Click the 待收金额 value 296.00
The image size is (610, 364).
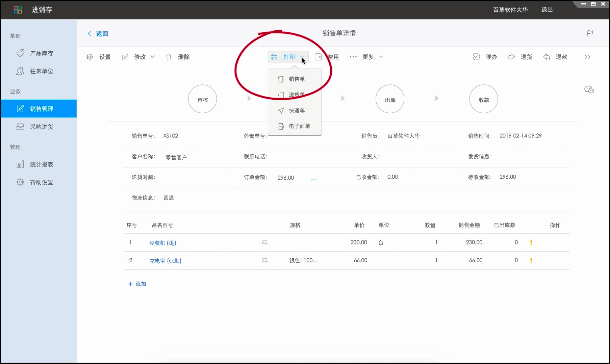[508, 177]
